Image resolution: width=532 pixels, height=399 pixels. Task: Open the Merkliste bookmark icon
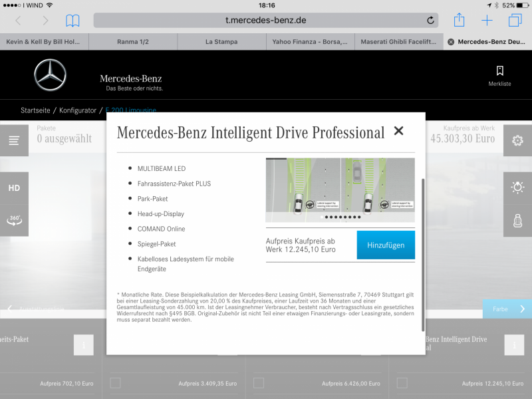[500, 70]
